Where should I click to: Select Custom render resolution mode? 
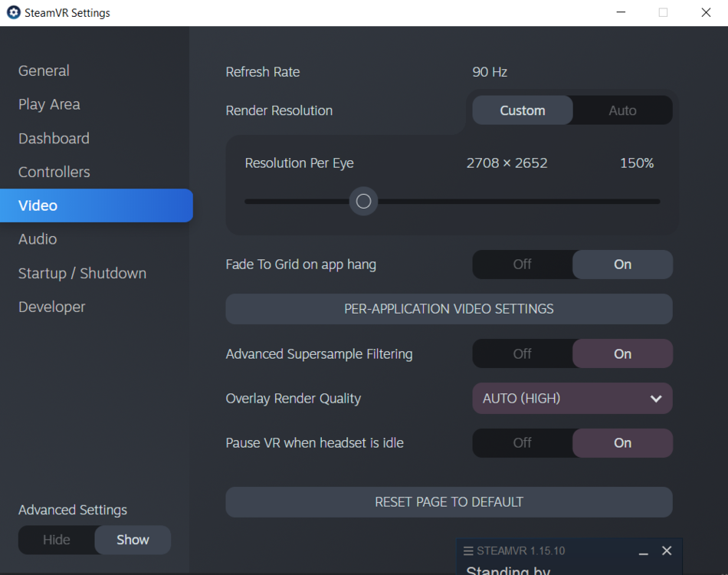click(x=522, y=110)
